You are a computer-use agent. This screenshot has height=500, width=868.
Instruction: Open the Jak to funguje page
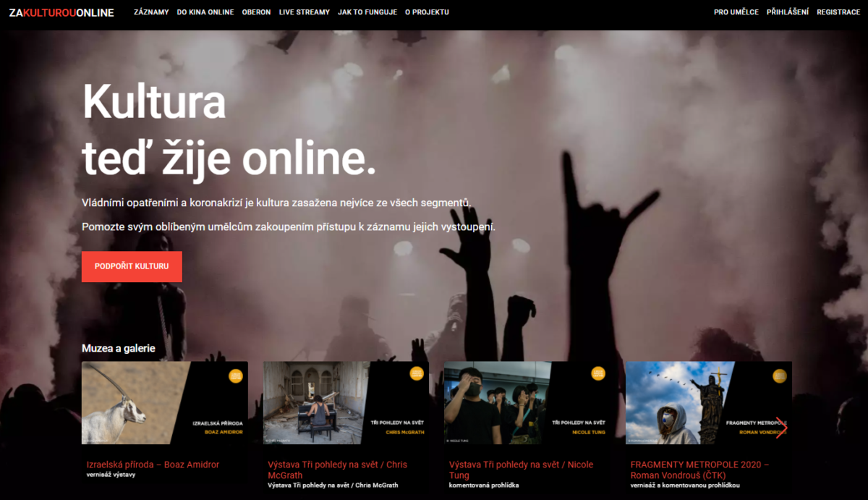coord(367,12)
